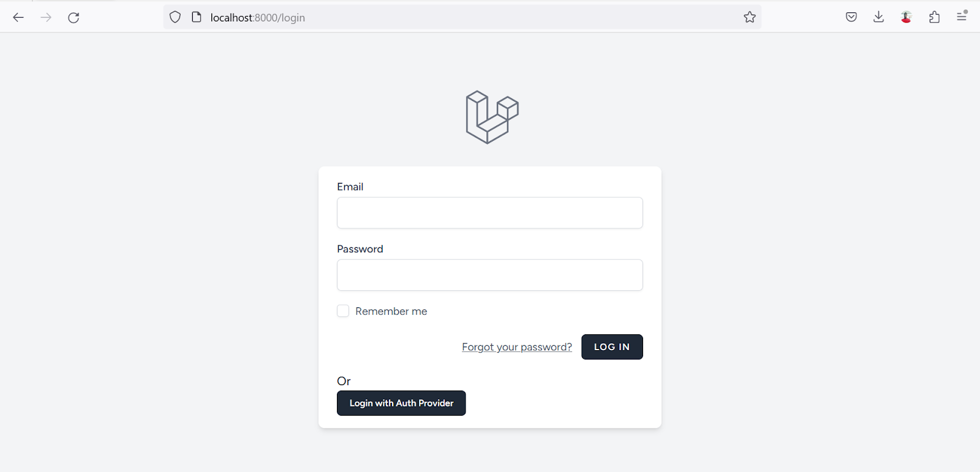Click inside the Email input field
The width and height of the screenshot is (980, 472).
489,212
